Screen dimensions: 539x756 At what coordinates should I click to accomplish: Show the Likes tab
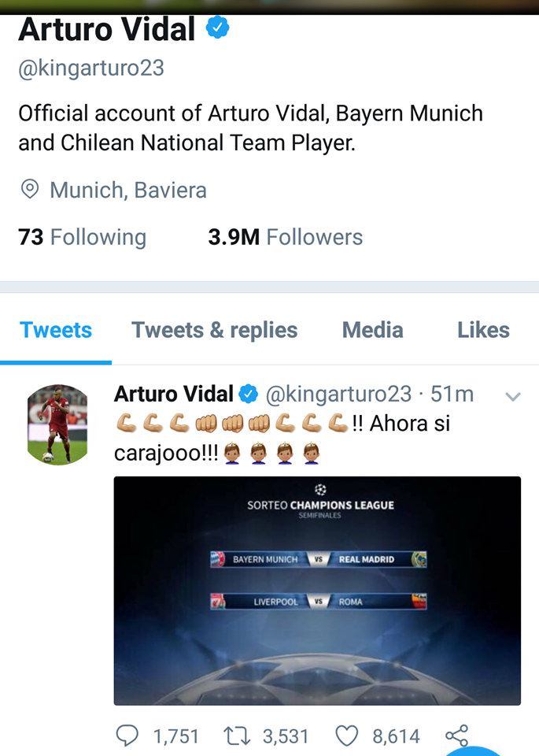tap(483, 330)
